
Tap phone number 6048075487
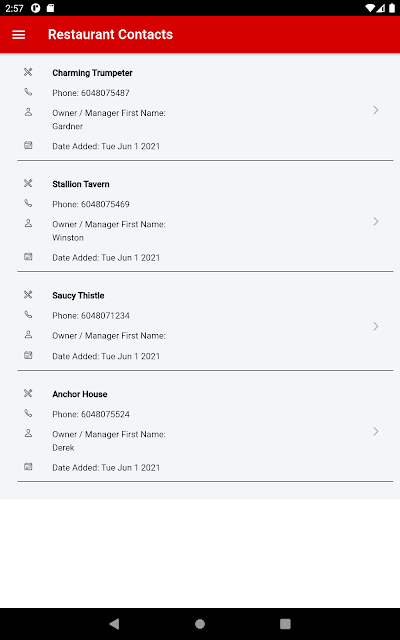click(x=105, y=93)
